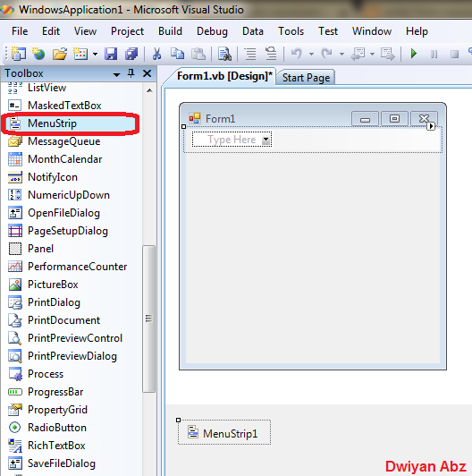Select the RadioButton toolbox control

coord(72,428)
